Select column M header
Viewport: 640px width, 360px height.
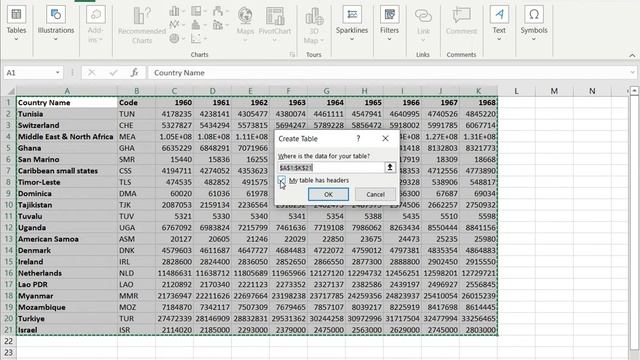554,91
